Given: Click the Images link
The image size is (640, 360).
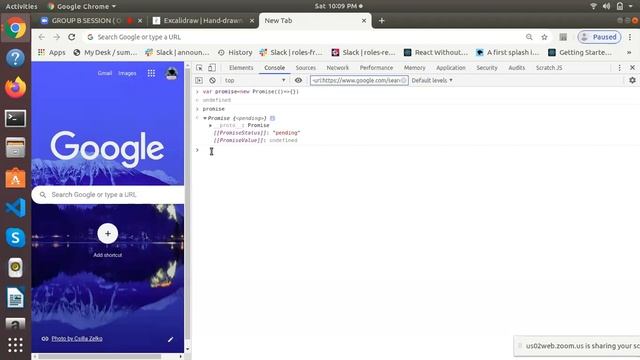Looking at the screenshot, I should click(x=127, y=73).
